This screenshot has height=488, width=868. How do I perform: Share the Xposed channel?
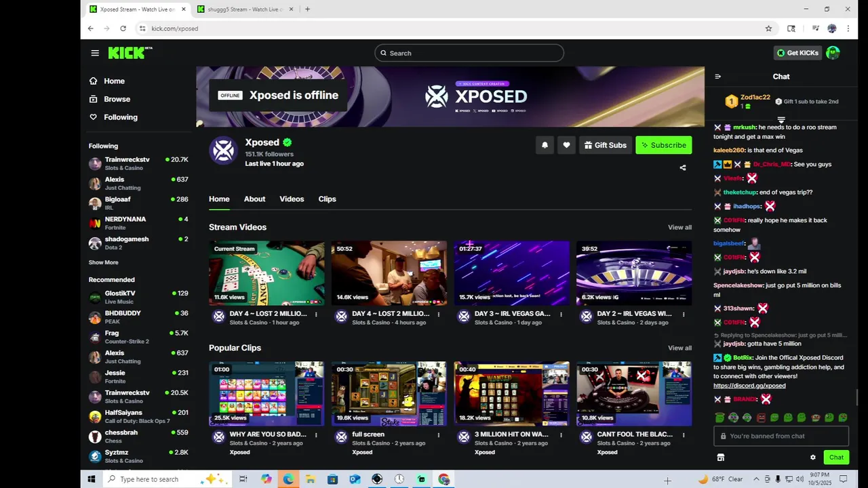683,168
